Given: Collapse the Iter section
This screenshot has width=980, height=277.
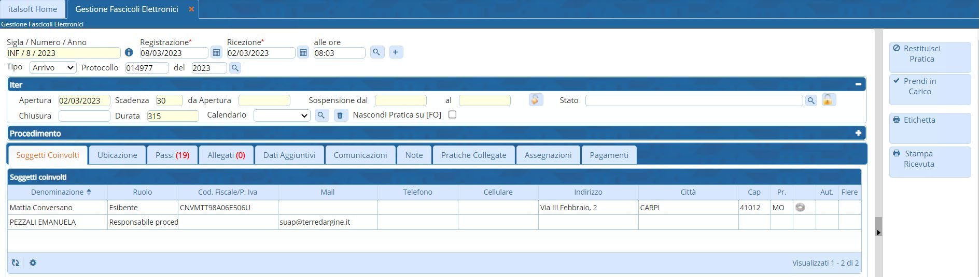Looking at the screenshot, I should click(858, 84).
